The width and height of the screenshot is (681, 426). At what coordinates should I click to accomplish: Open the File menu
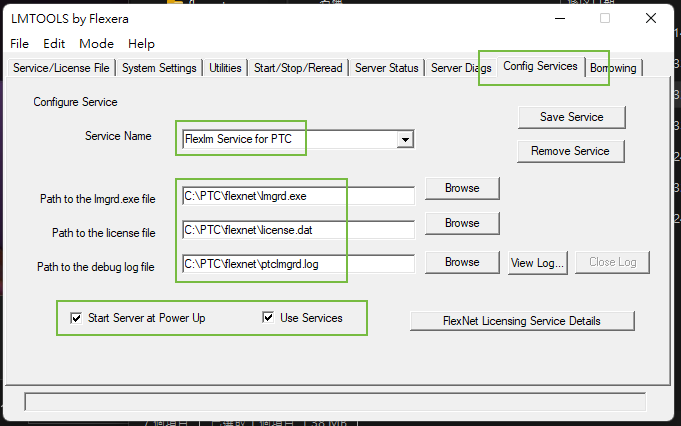click(19, 44)
